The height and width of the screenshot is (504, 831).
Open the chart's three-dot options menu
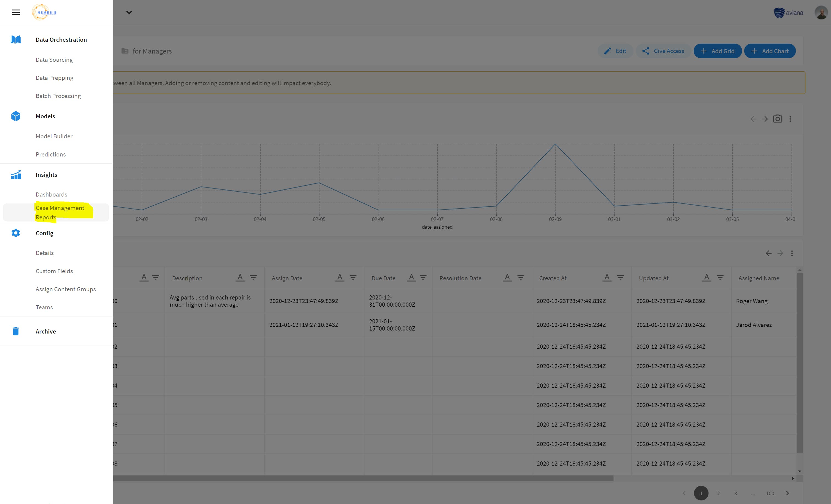tap(790, 119)
